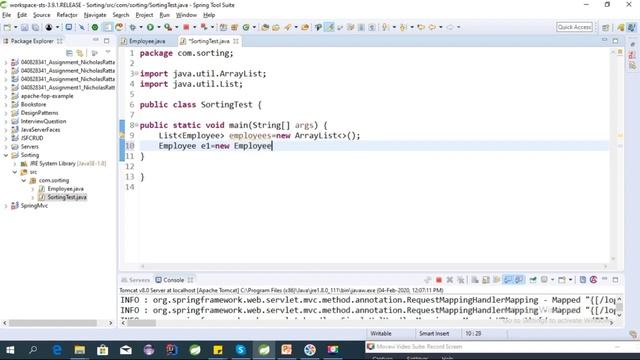Collapse the com.sorting package

(24, 180)
